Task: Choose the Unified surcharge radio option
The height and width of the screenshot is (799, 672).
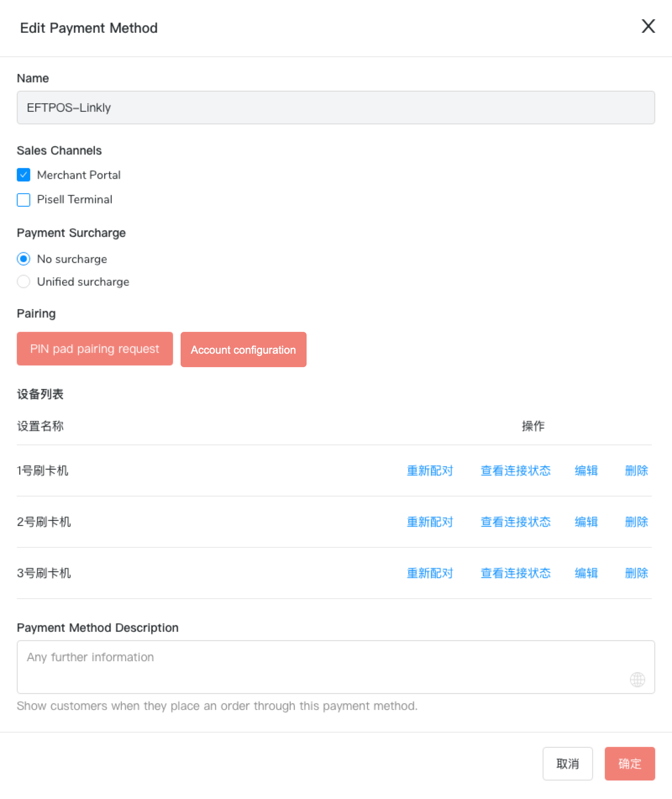Action: [24, 281]
